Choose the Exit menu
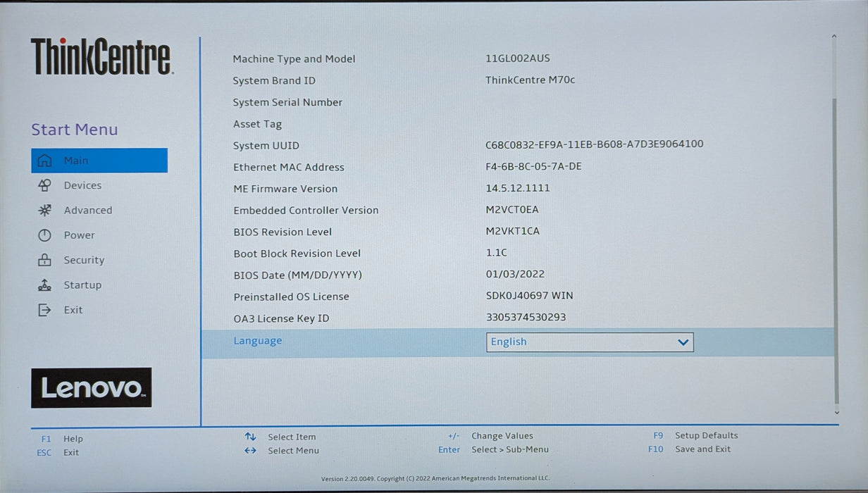 point(73,310)
